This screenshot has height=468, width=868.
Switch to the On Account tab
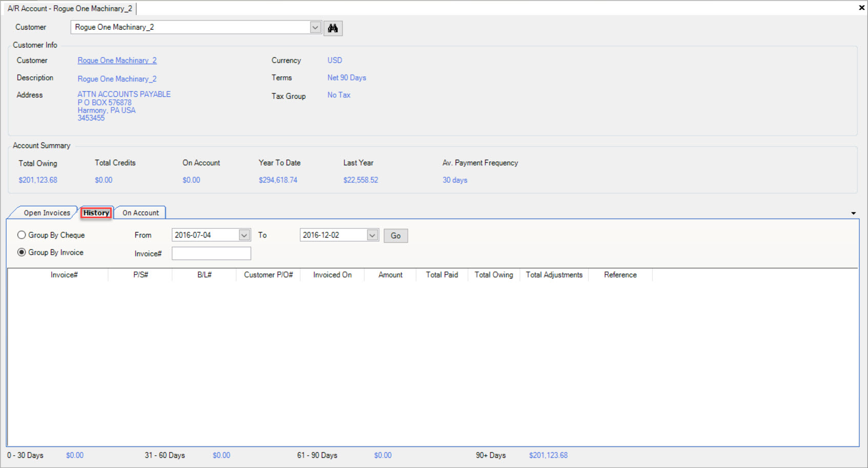click(140, 213)
